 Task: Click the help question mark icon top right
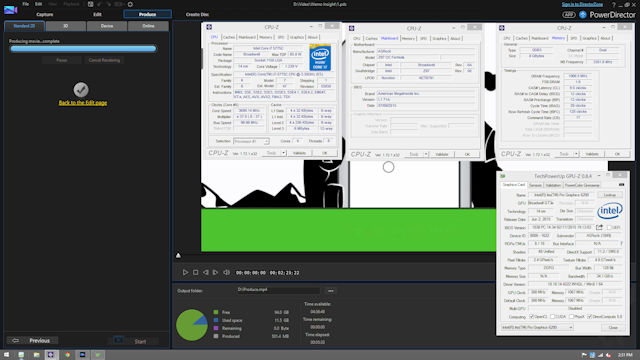[x=613, y=4]
